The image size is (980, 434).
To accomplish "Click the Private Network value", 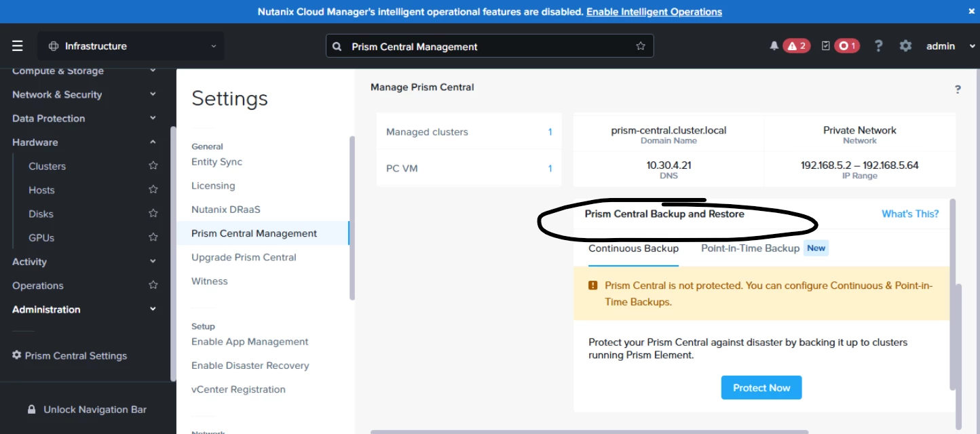I will click(860, 130).
